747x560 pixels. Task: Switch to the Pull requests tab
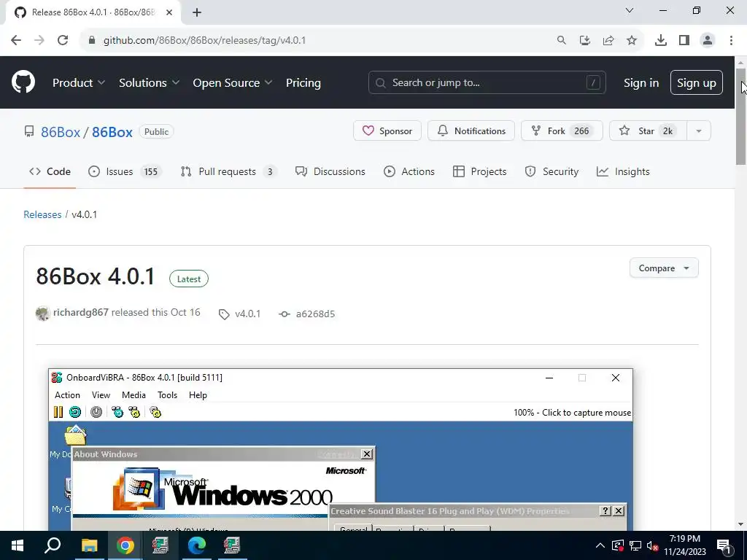tap(228, 171)
